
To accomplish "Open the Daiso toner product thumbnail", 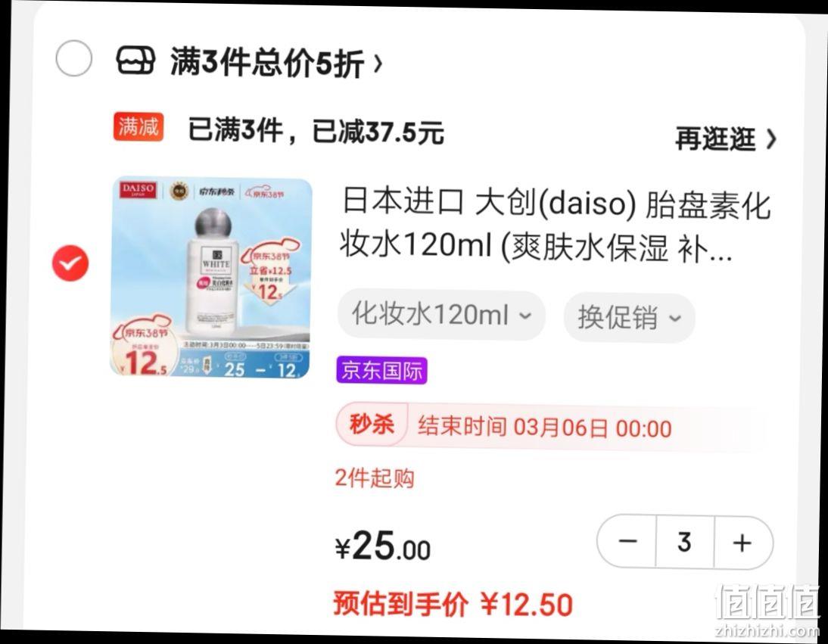I will pyautogui.click(x=211, y=278).
